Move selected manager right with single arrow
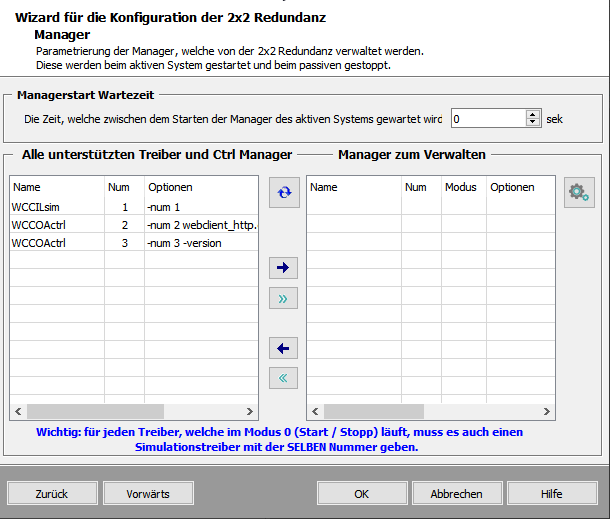The width and height of the screenshot is (610, 519). (287, 268)
